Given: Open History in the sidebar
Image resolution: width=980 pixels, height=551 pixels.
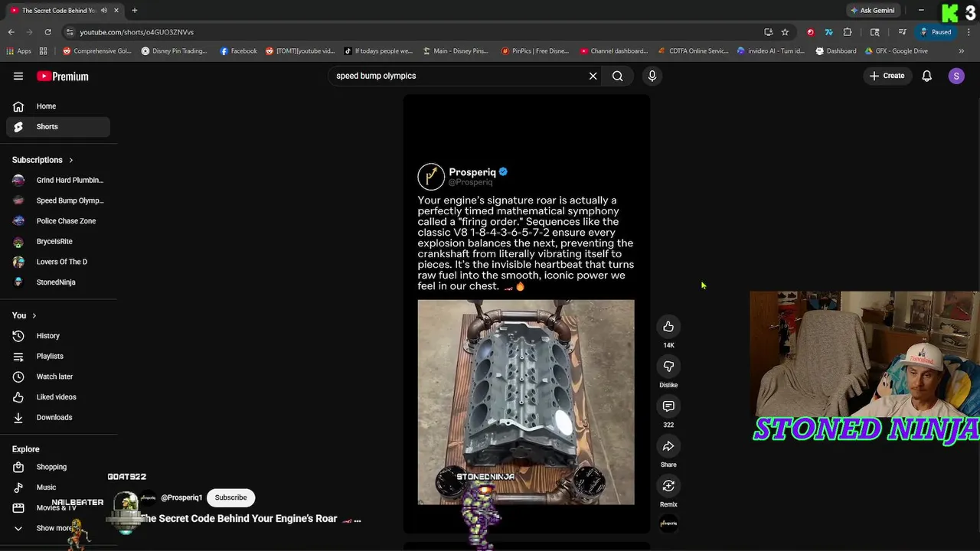Looking at the screenshot, I should (x=58, y=336).
